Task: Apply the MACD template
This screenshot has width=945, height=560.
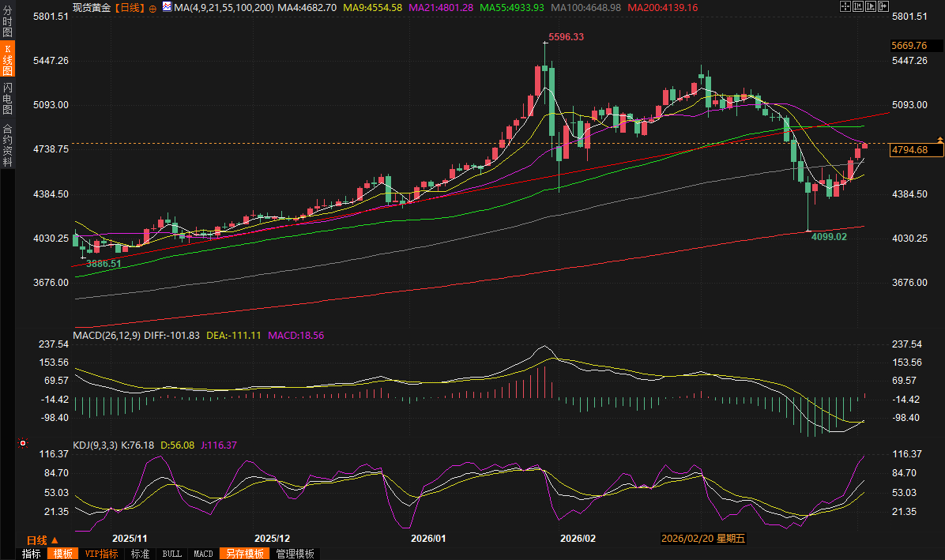Action: click(x=203, y=554)
